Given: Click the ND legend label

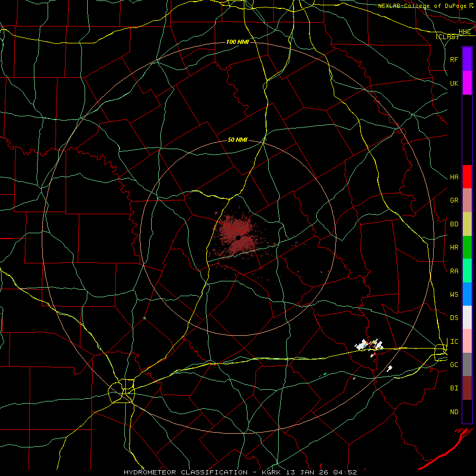Looking at the screenshot, I should point(454,412).
